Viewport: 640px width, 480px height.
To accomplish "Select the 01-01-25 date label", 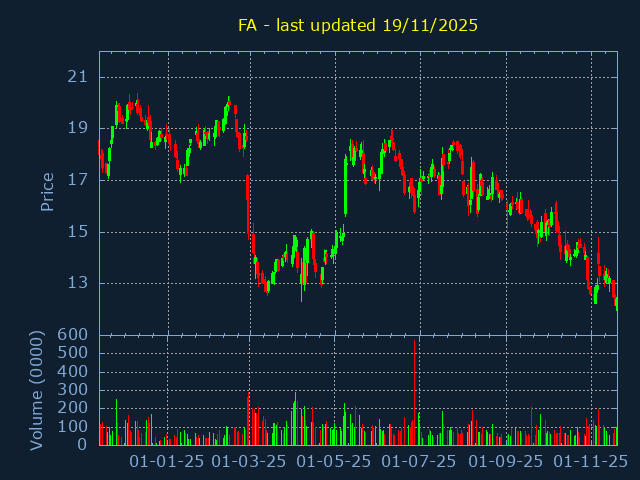I will pyautogui.click(x=167, y=461).
